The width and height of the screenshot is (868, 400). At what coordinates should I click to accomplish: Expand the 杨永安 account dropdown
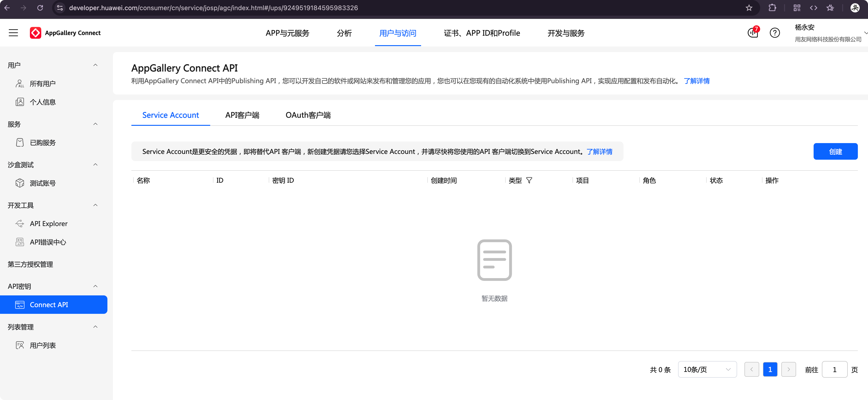865,33
